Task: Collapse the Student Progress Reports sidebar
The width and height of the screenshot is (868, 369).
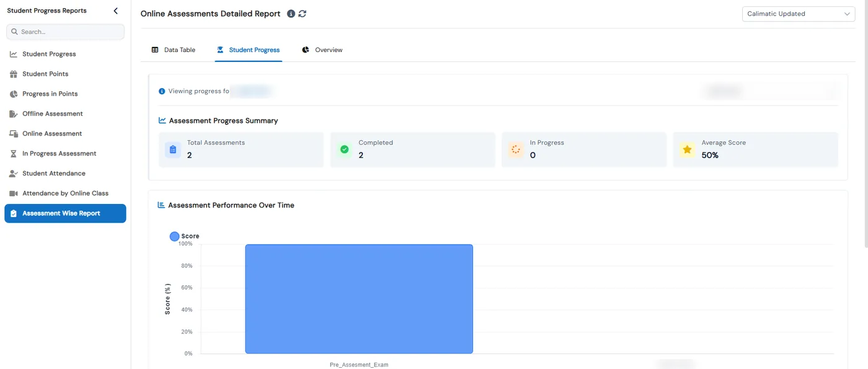Action: click(x=115, y=11)
